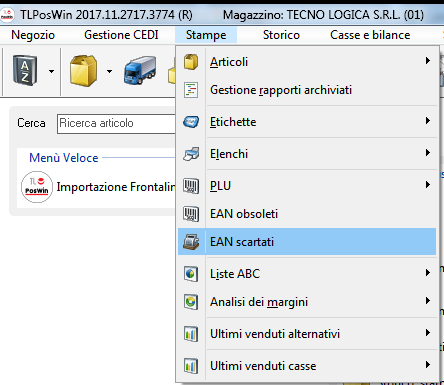The height and width of the screenshot is (385, 444).
Task: Choose Ultimi venduti casse entry
Action: 307,366
